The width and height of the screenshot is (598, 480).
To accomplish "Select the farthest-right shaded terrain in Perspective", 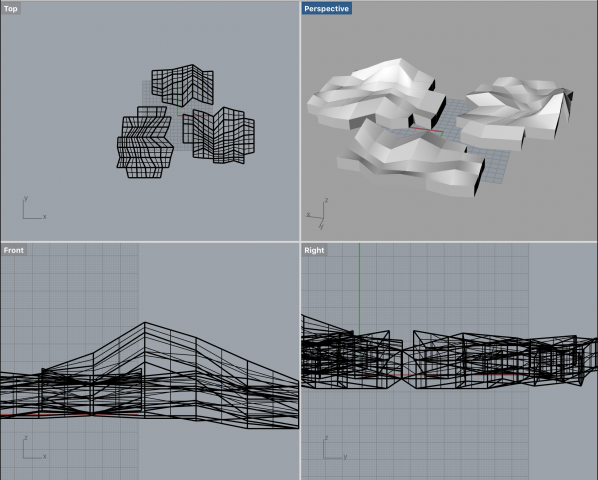I will (x=515, y=111).
